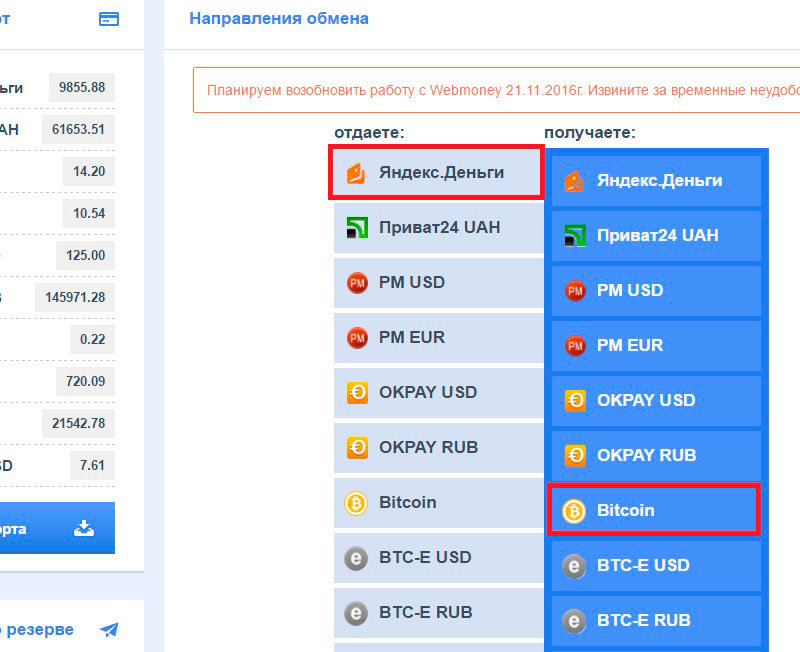Click the Направления обмена heading

click(x=279, y=18)
